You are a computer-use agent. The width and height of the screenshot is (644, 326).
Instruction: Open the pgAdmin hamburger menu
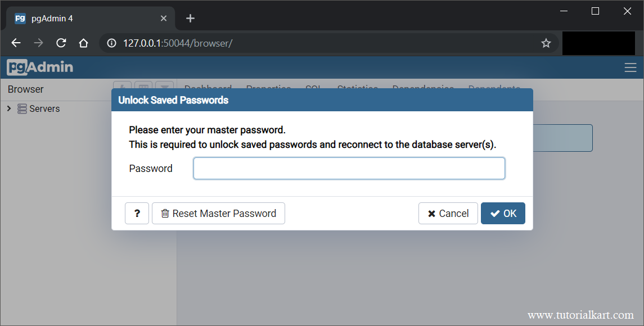[x=630, y=67]
